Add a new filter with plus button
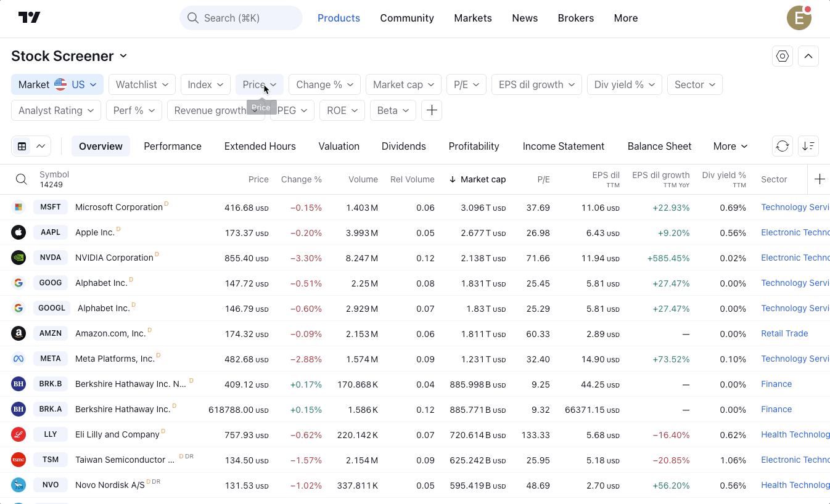 point(432,110)
